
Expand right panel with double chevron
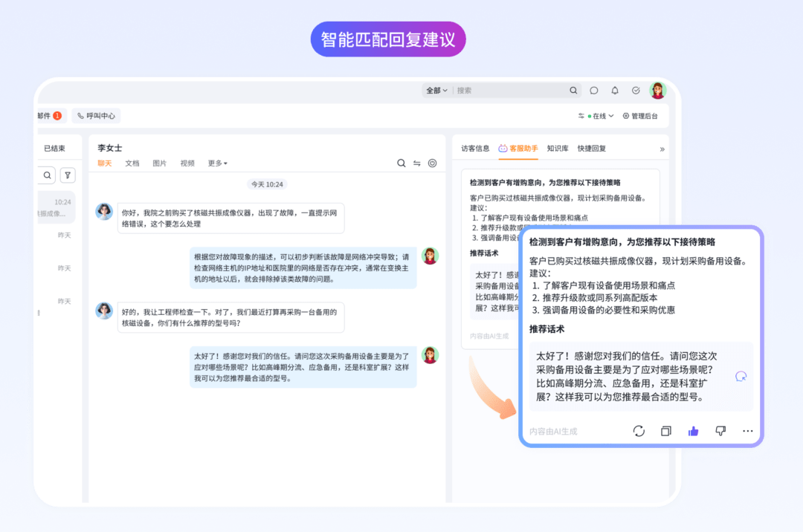662,149
